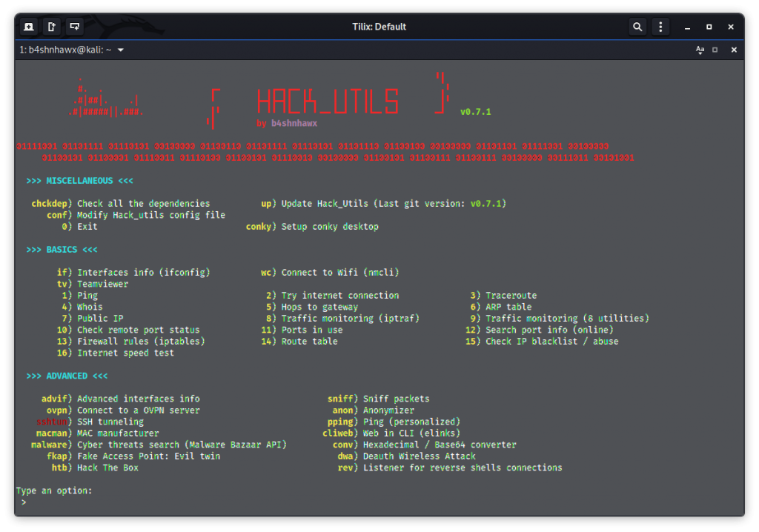Click the green 'v0.7.1' banner version

pyautogui.click(x=475, y=112)
